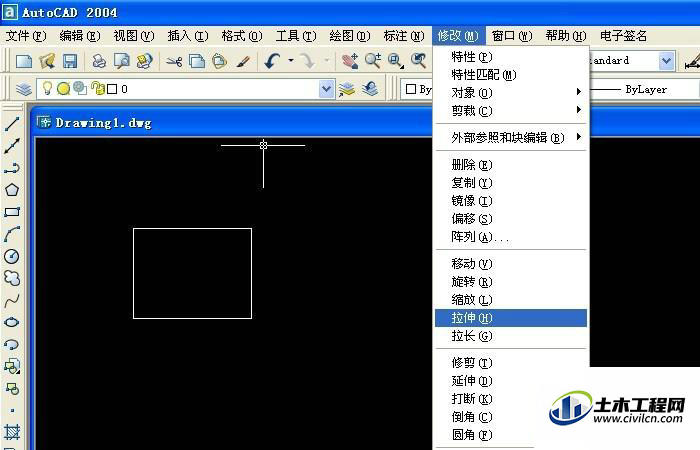Select the Polyline tool

pos(12,168)
